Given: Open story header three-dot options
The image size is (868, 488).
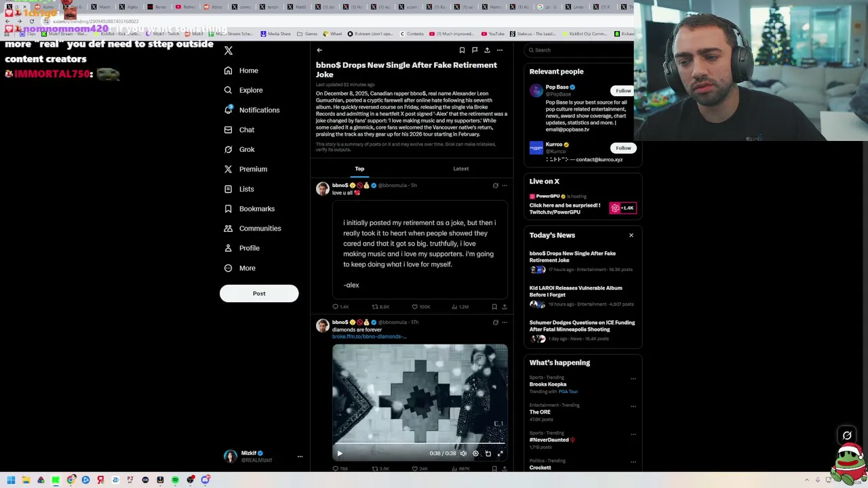Looking at the screenshot, I should click(x=500, y=50).
